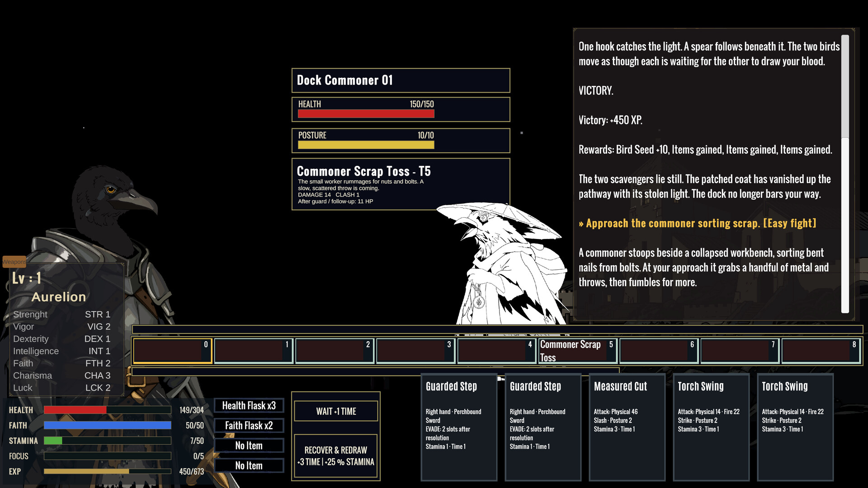Use the Health Flask x3 item

[x=249, y=406]
